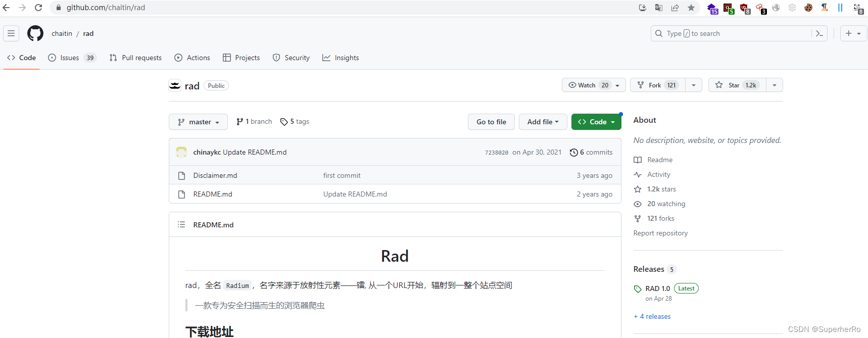View the 121 forks link
868x338 pixels.
point(661,218)
